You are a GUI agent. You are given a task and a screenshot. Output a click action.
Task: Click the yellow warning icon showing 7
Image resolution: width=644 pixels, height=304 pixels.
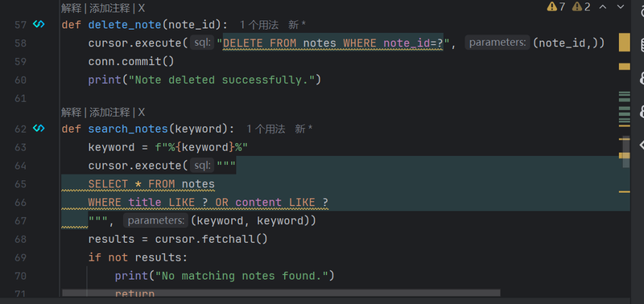556,6
